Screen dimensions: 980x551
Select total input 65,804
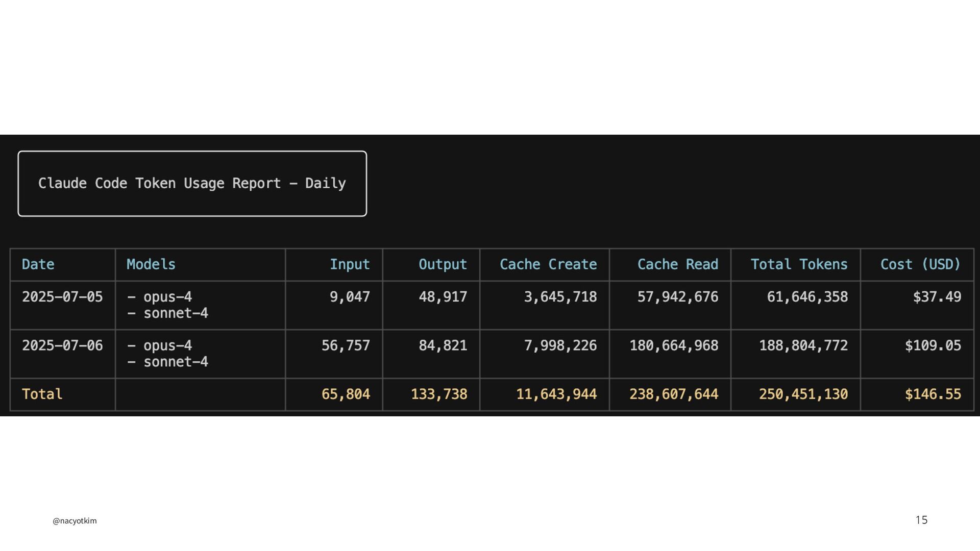tap(346, 394)
